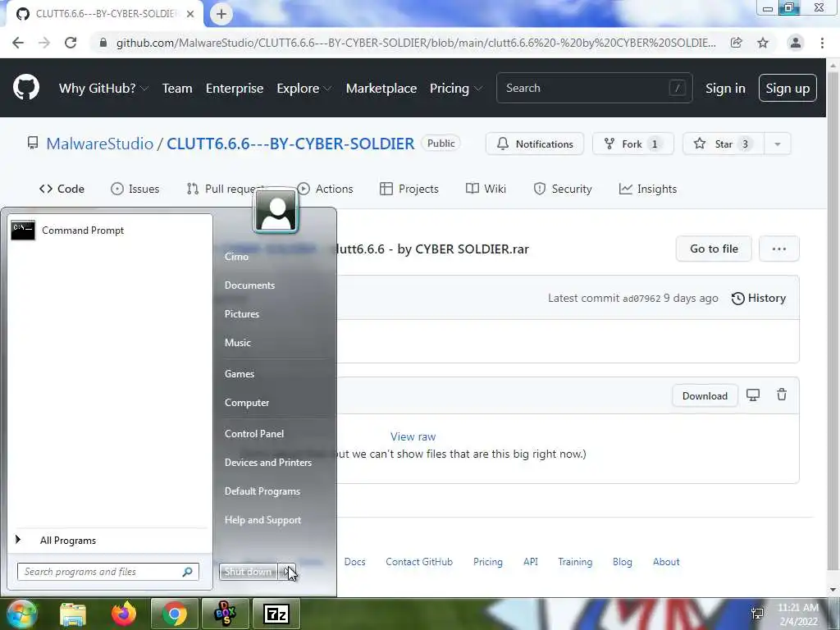
Task: Open the file more options ellipsis button
Action: pyautogui.click(x=779, y=249)
